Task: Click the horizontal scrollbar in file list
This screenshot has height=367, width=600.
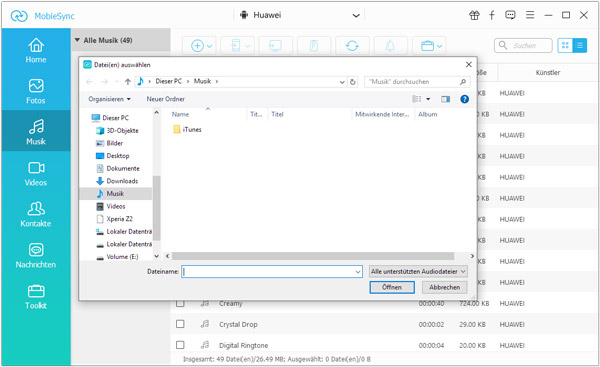Action: [313, 256]
